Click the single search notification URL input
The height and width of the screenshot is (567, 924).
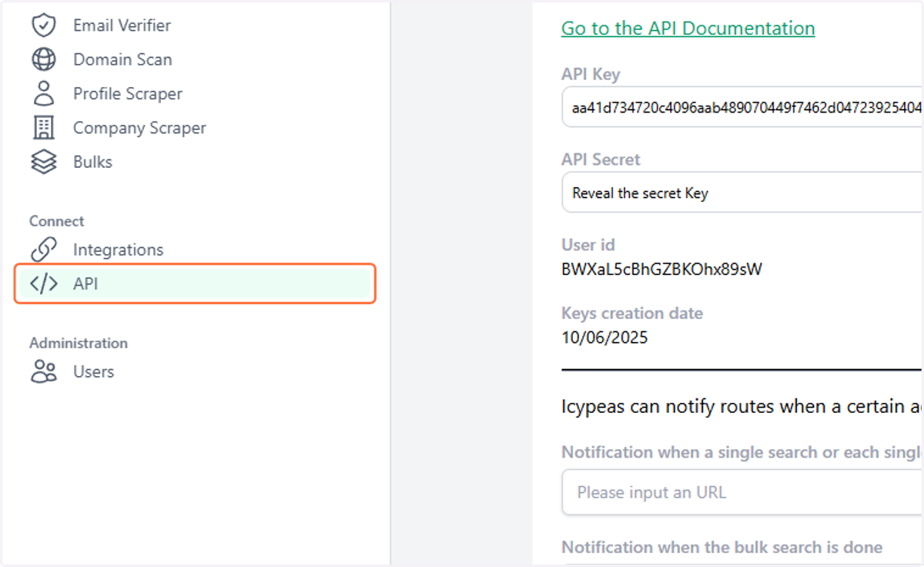[742, 492]
